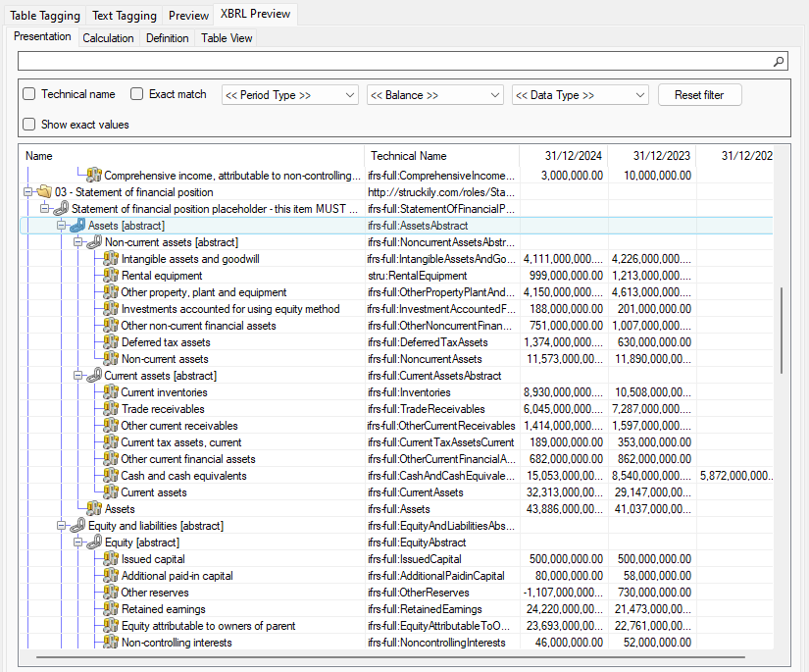Click the stru:RentalEquipment technical name cell
This screenshot has height=672, width=809.
(418, 276)
